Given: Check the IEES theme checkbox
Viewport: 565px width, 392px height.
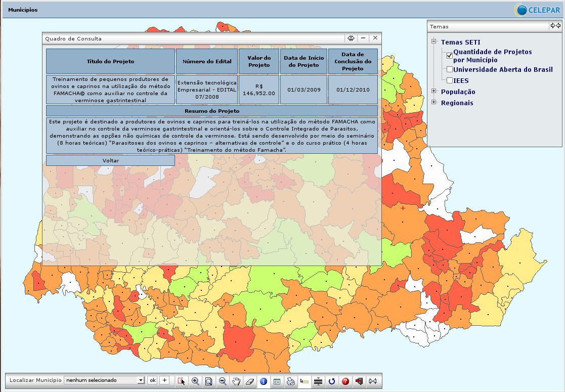Looking at the screenshot, I should pyautogui.click(x=449, y=80).
